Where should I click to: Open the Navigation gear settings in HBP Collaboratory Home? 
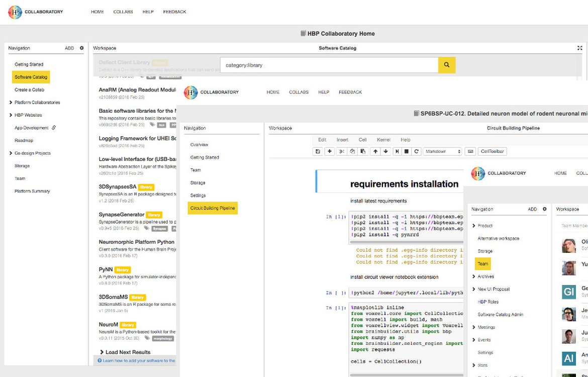(x=82, y=48)
